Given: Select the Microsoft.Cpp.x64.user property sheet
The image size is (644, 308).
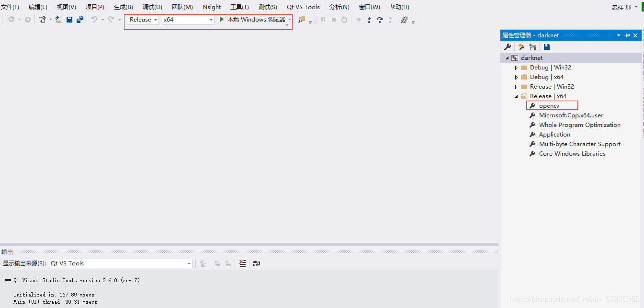Looking at the screenshot, I should (x=571, y=115).
